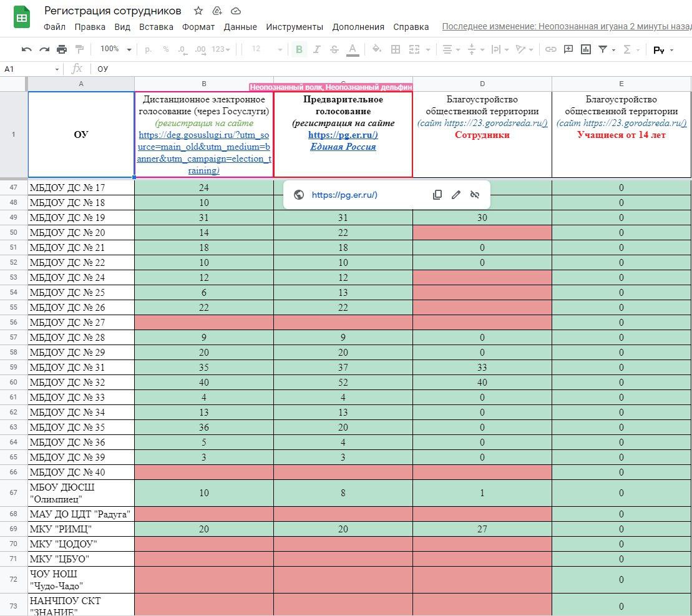Undo the last action
The height and width of the screenshot is (616, 692).
[x=26, y=49]
